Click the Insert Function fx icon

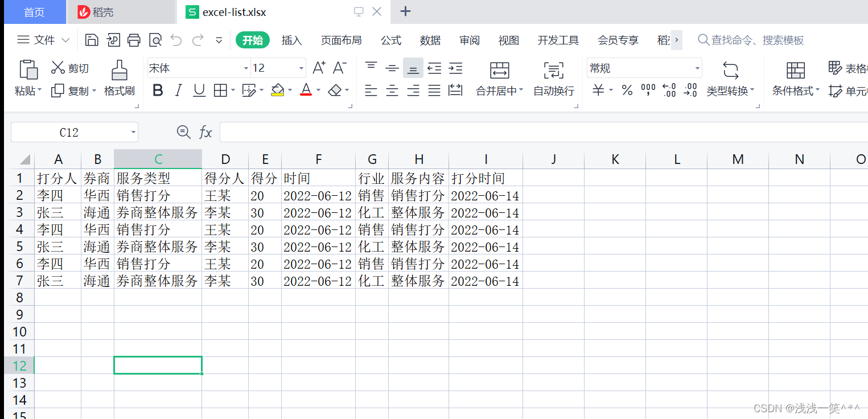click(x=205, y=132)
